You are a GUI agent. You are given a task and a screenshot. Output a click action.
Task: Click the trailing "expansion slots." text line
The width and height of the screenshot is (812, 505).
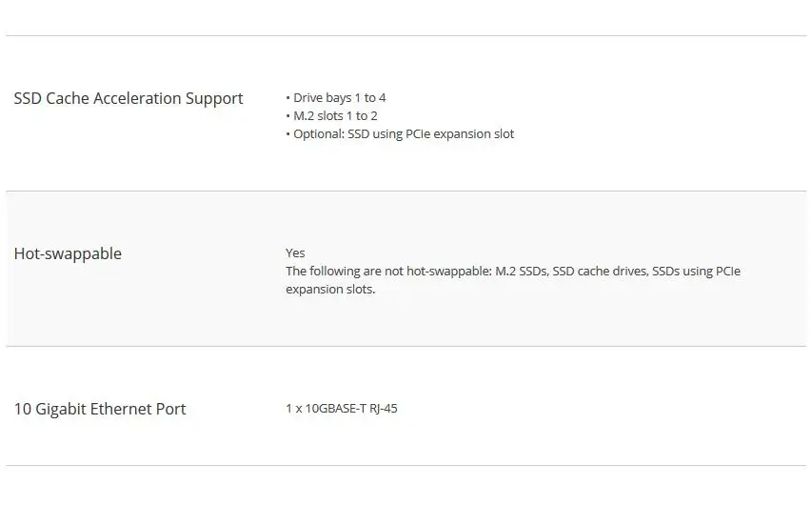[330, 289]
